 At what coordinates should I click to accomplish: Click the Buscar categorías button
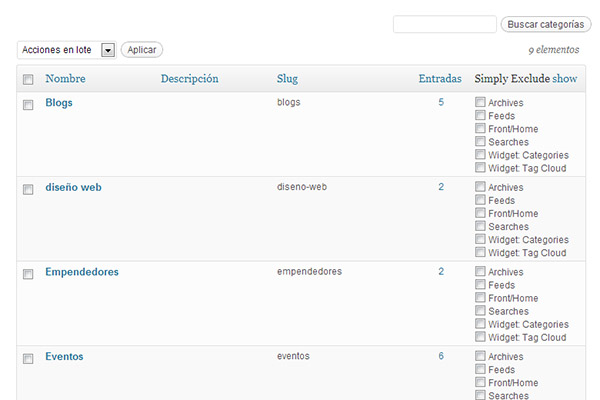tap(546, 24)
